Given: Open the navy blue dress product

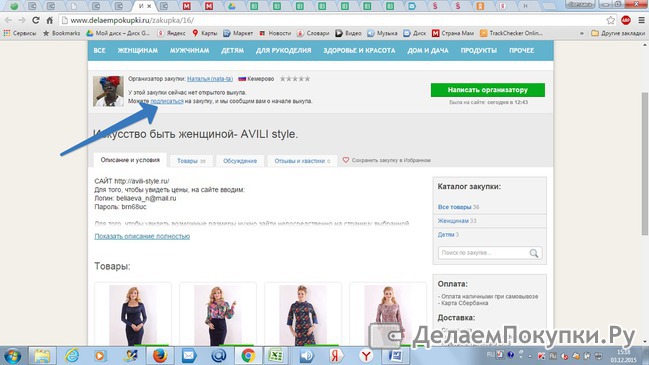Looking at the screenshot, I should pos(133,315).
